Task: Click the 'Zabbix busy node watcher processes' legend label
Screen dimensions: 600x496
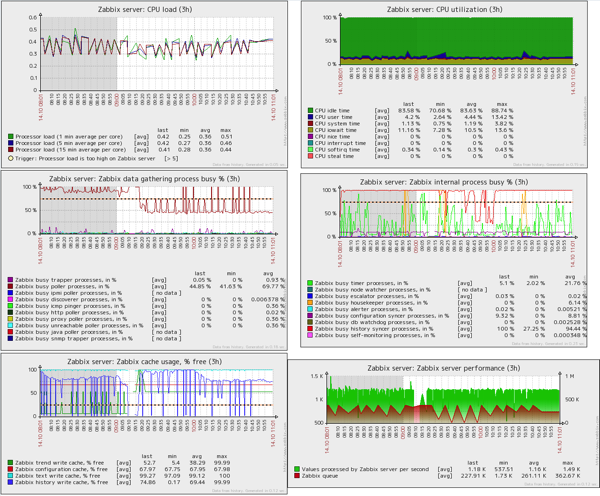Action: [372, 290]
